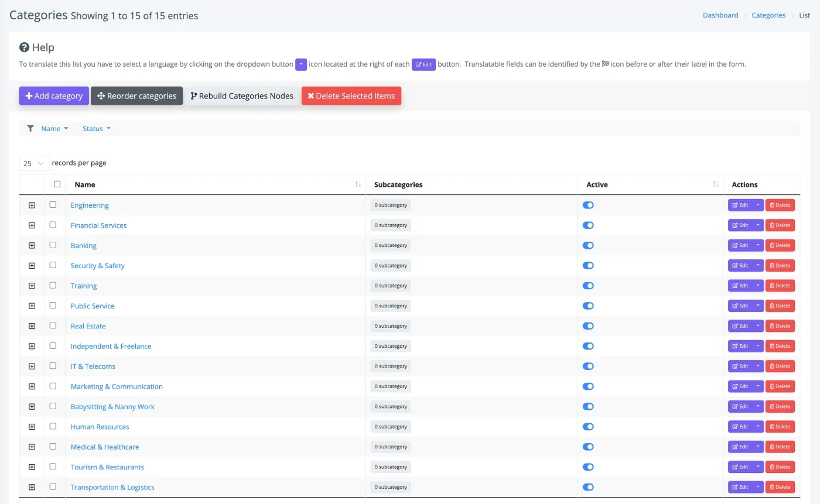
Task: Click the Name column sort arrows
Action: (358, 184)
